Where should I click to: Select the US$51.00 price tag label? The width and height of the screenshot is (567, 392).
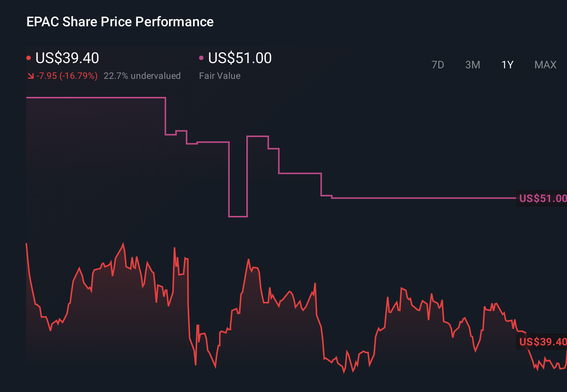coord(542,198)
